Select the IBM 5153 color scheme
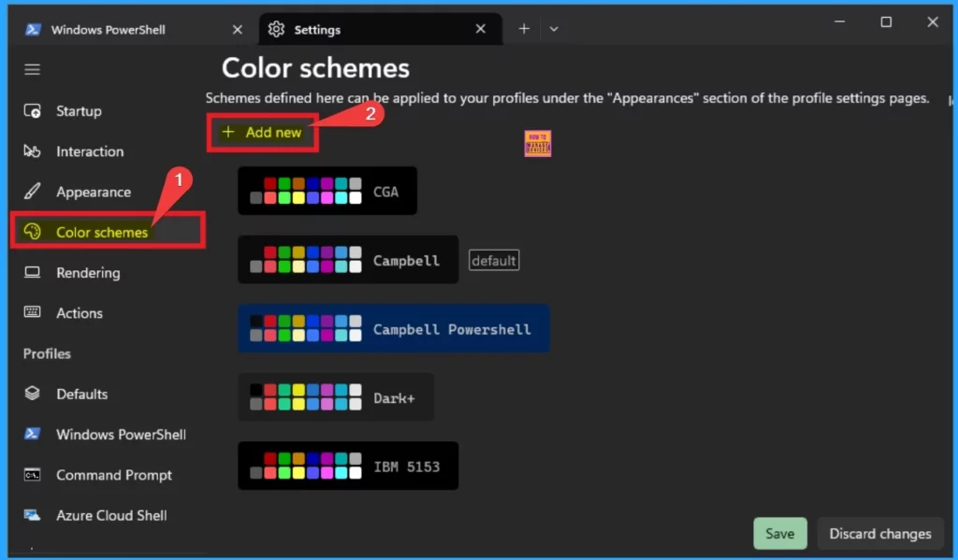The width and height of the screenshot is (958, 560). tap(348, 466)
